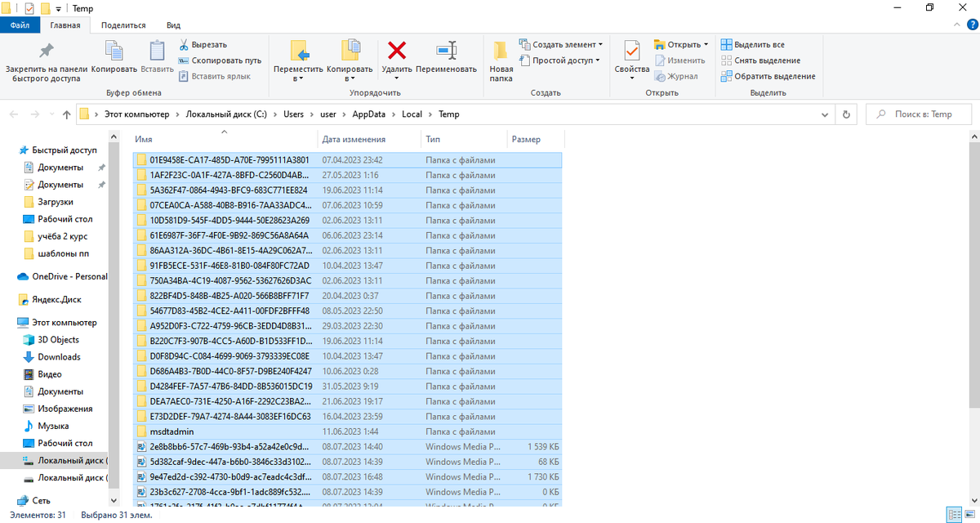Open the Свойства properties icon
Image resolution: width=980 pixels, height=523 pixels.
pos(631,51)
